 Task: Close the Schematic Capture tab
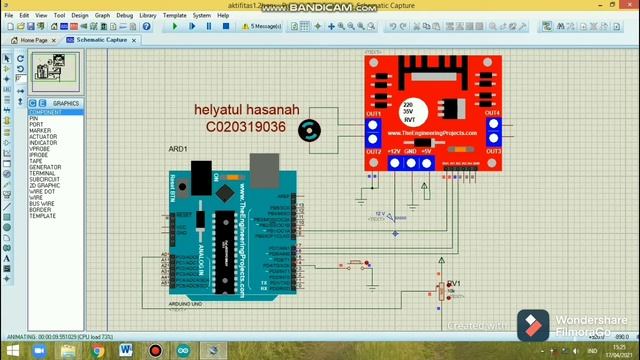point(134,40)
